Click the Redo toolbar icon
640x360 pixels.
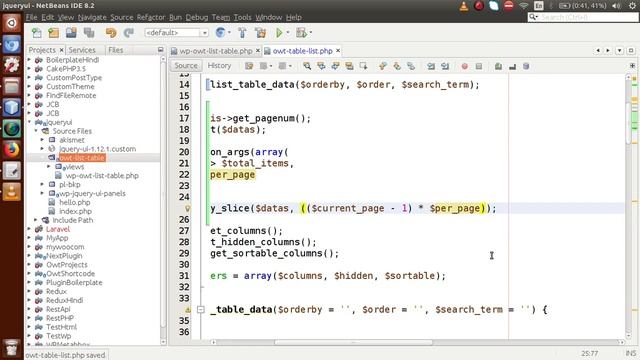click(x=129, y=33)
